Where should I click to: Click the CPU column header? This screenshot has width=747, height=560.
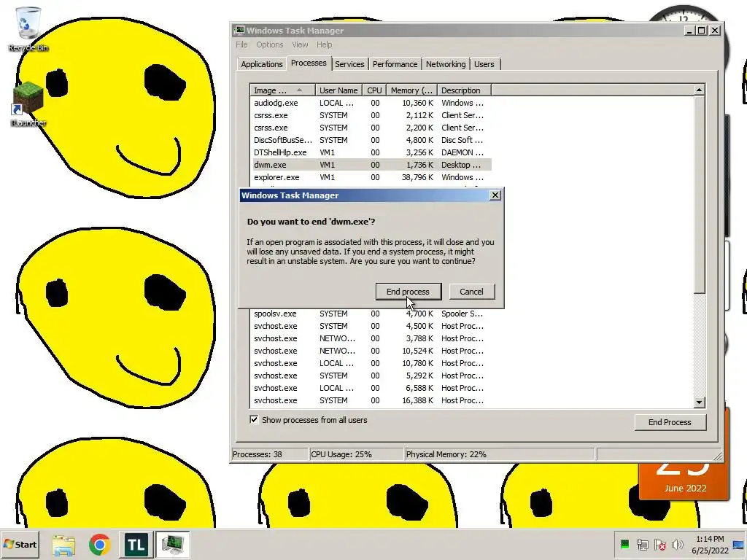click(374, 90)
